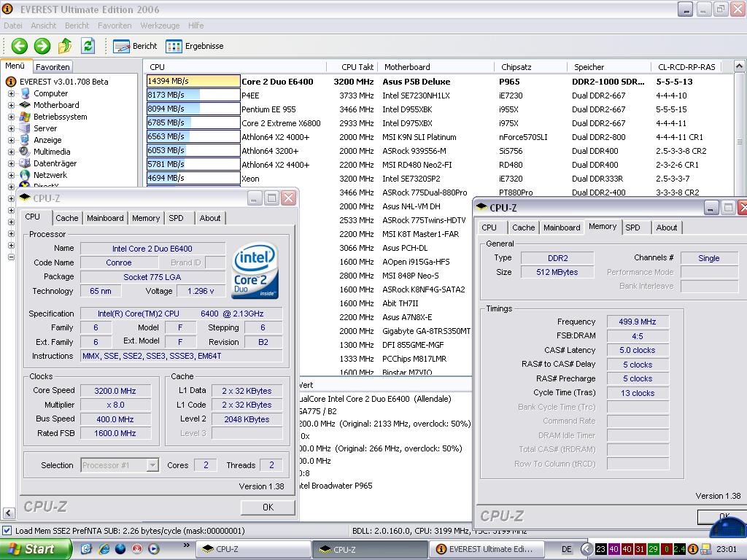The image size is (747, 560).
Task: Click the green forward arrow toolbar icon
Action: 42,46
